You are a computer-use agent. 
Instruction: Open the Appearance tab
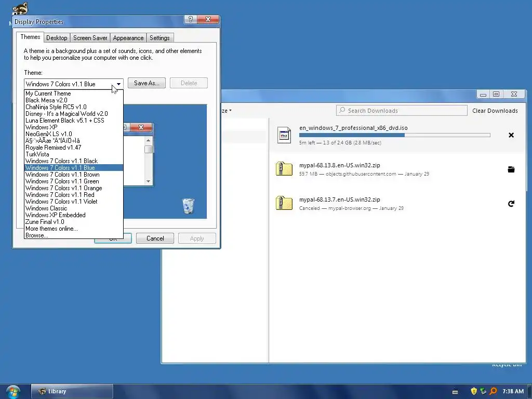(x=128, y=38)
